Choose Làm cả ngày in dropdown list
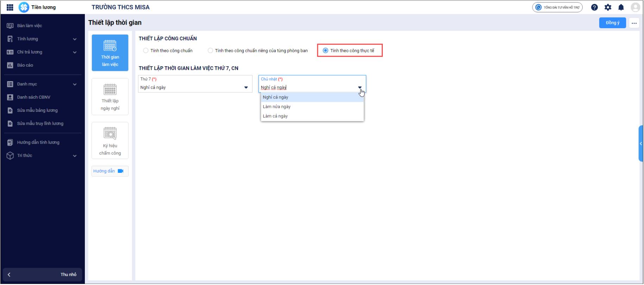 tap(312, 116)
